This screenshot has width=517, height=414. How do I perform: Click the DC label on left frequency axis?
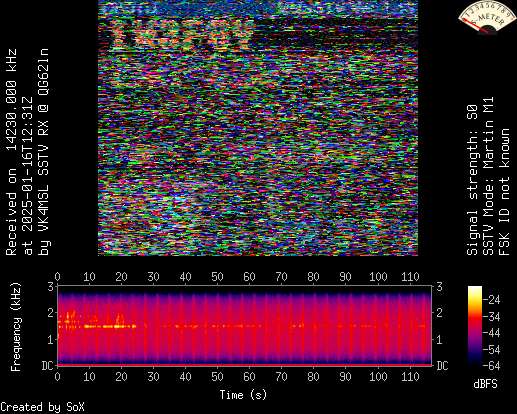(x=47, y=366)
